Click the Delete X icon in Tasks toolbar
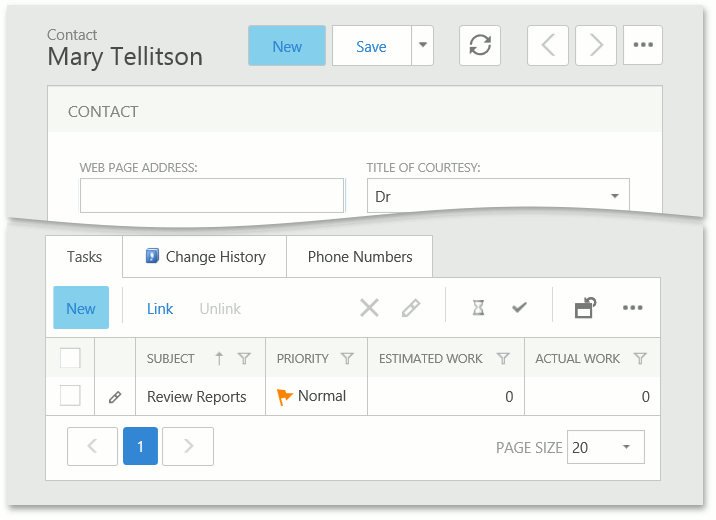The image size is (716, 520). 369,308
